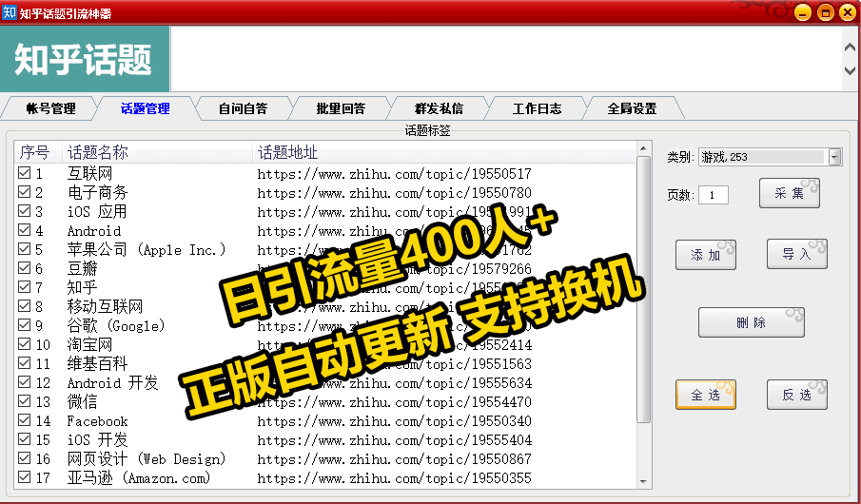Click the topic list scroll-down arrow
The width and height of the screenshot is (861, 504).
pyautogui.click(x=643, y=481)
